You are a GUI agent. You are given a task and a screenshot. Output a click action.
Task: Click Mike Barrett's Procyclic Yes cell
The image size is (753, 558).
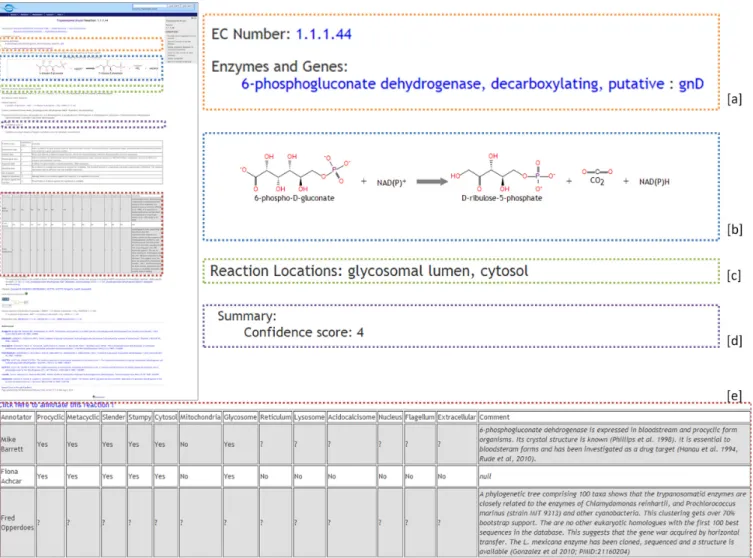50,444
